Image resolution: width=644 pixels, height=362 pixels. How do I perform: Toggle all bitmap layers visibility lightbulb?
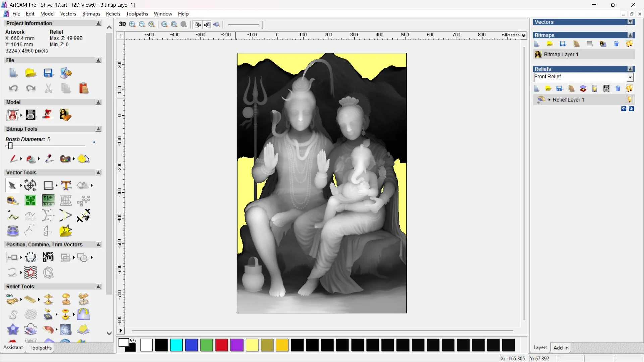629,44
